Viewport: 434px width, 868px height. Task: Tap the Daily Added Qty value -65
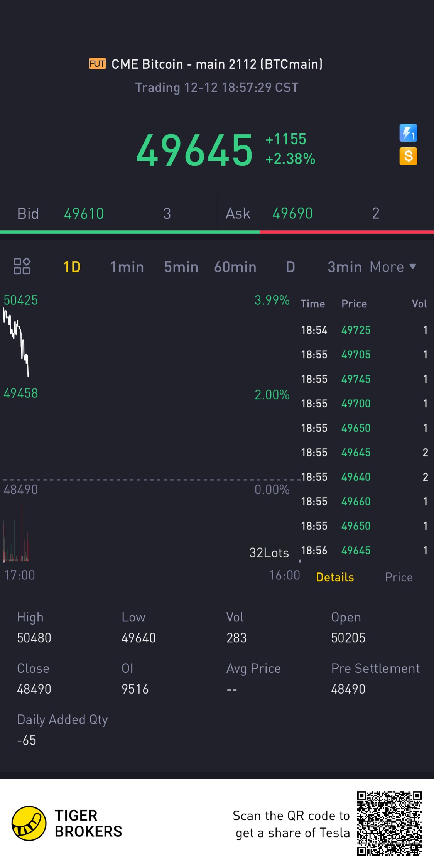(27, 740)
